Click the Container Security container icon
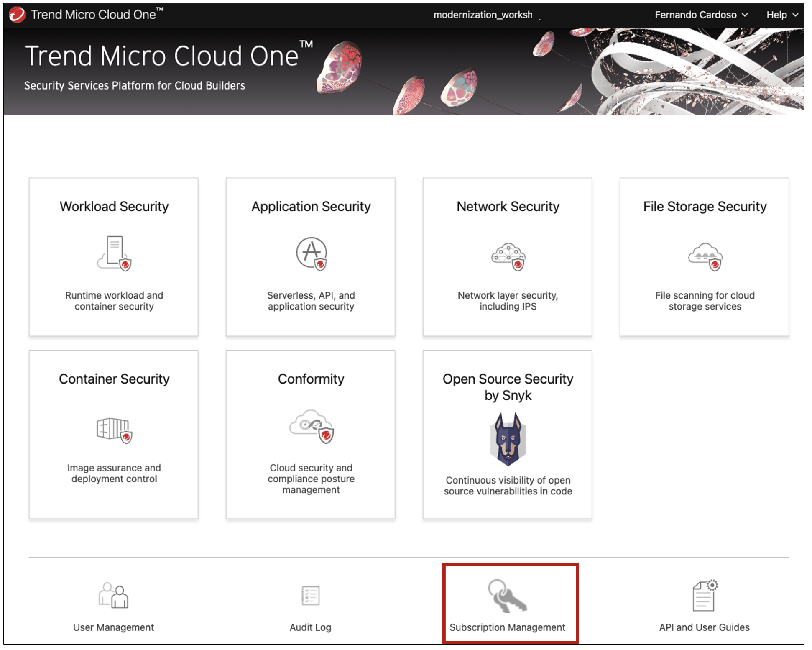 pyautogui.click(x=114, y=430)
